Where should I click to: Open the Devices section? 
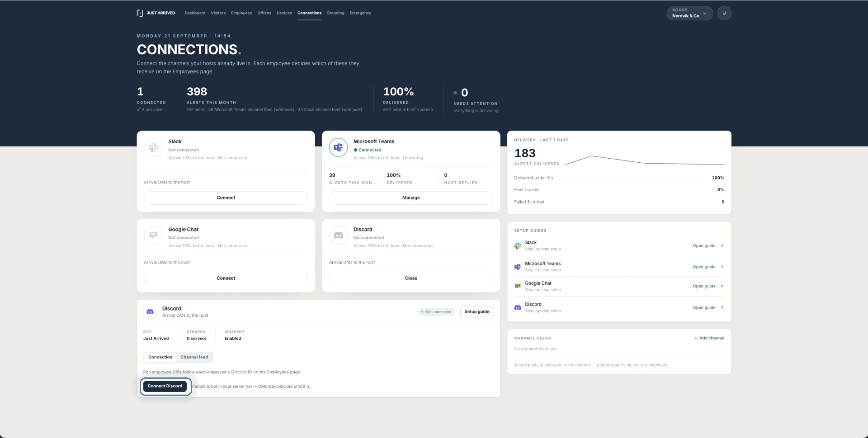pos(284,13)
